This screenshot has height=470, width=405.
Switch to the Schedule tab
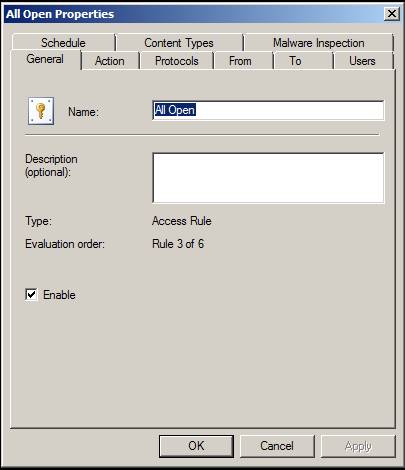click(63, 43)
